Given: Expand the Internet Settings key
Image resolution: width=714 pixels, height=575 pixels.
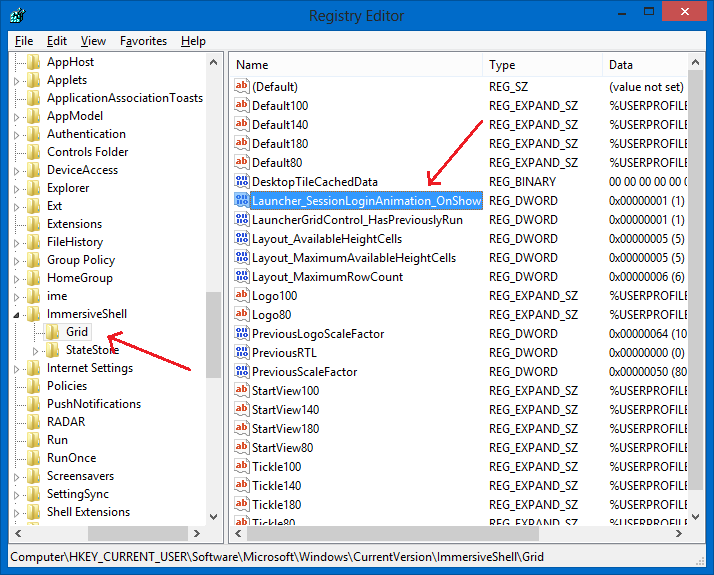Looking at the screenshot, I should point(16,369).
